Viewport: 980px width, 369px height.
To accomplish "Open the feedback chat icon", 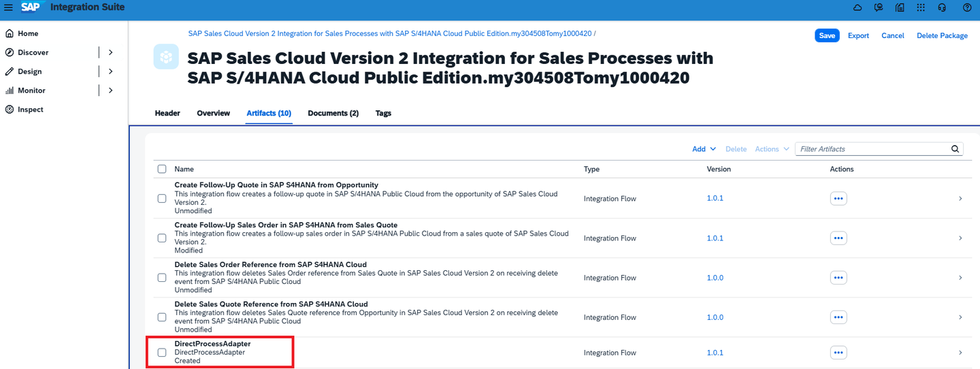I will pos(879,7).
